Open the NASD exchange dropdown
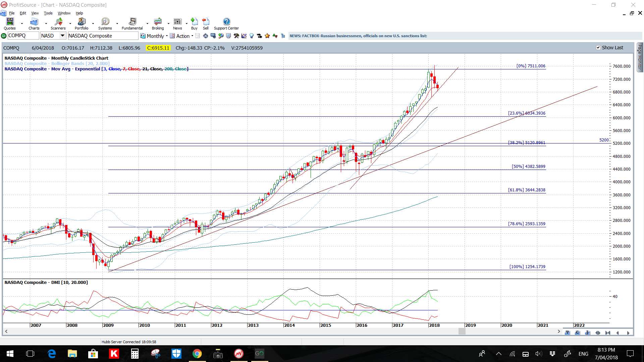This screenshot has height=362, width=644. (62, 36)
